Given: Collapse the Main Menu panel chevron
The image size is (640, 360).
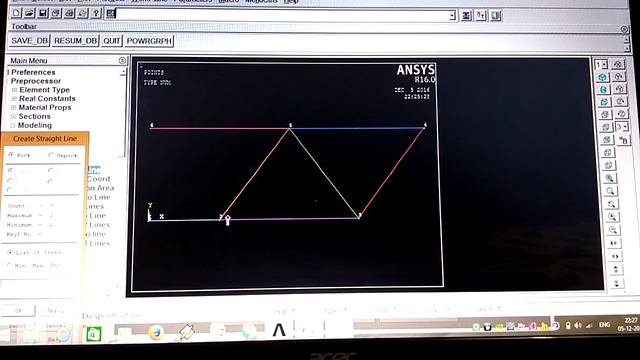Looking at the screenshot, I should tap(122, 60).
